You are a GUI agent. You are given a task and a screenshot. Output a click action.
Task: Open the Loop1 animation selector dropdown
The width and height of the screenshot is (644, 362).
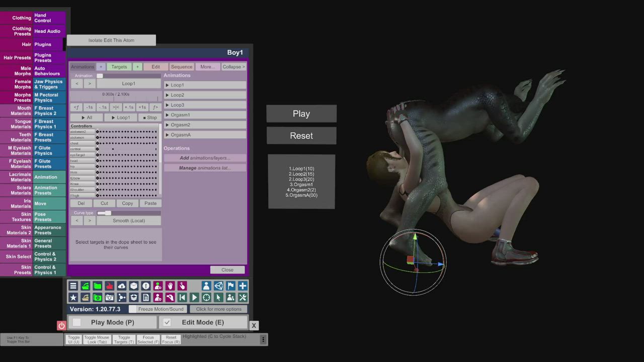[x=128, y=83]
